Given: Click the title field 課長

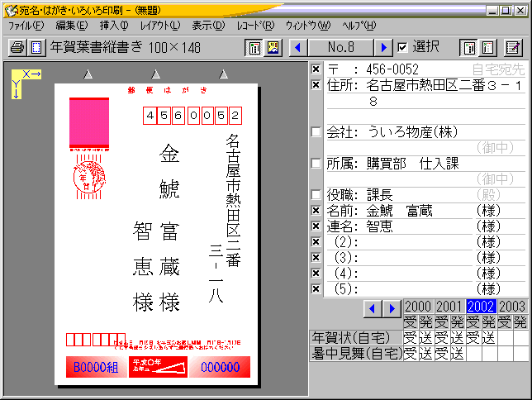Looking at the screenshot, I should click(379, 194).
